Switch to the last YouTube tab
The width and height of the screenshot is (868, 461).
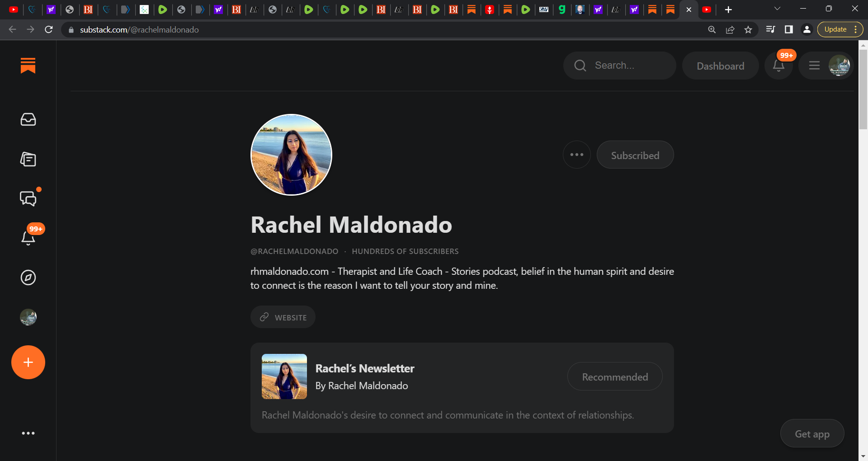tap(707, 9)
